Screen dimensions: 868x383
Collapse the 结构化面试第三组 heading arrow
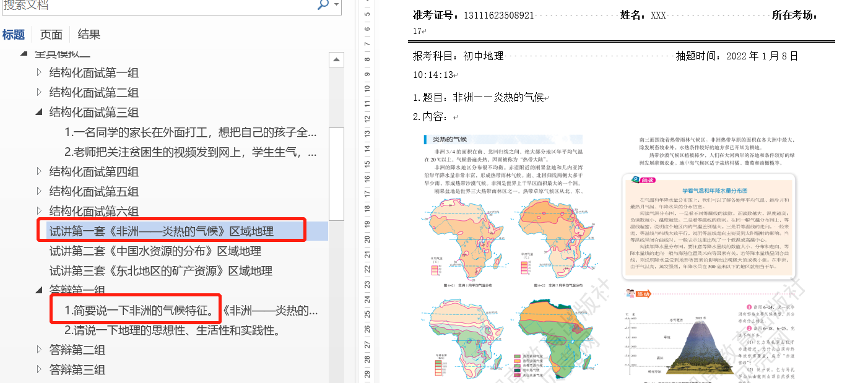pyautogui.click(x=40, y=113)
